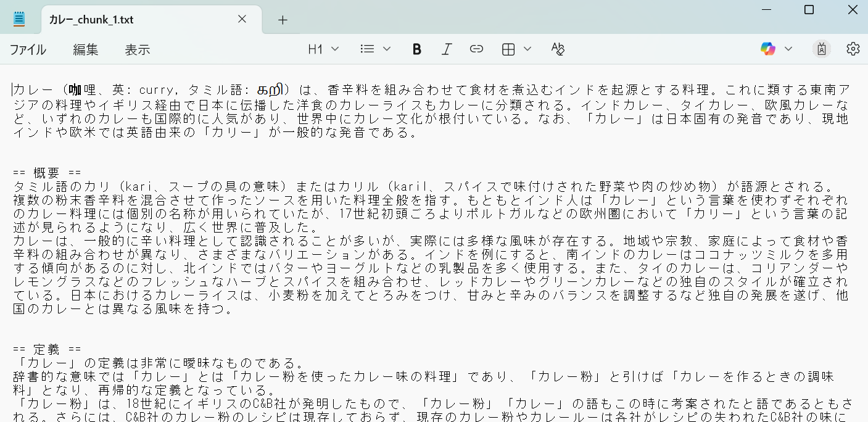Select the カレー_chunk_1.txt tab
This screenshot has height=422, width=868.
123,20
